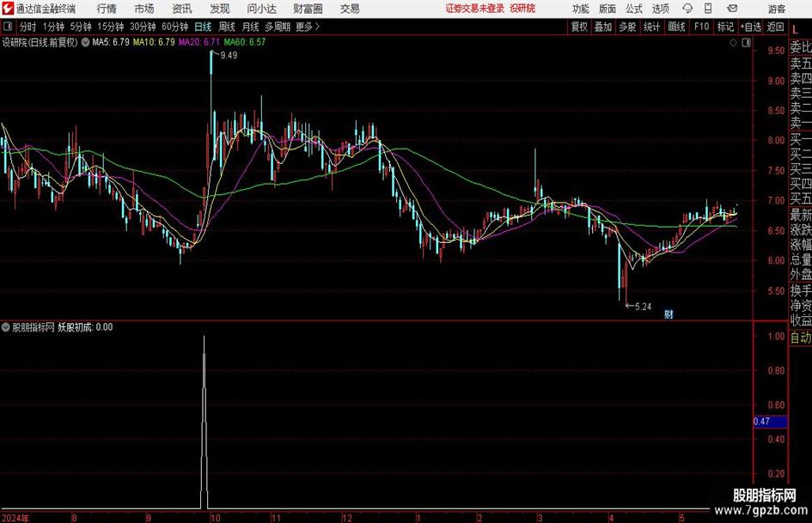Click the 返回 back button
Screen dimensions: 812x523
pos(775,27)
